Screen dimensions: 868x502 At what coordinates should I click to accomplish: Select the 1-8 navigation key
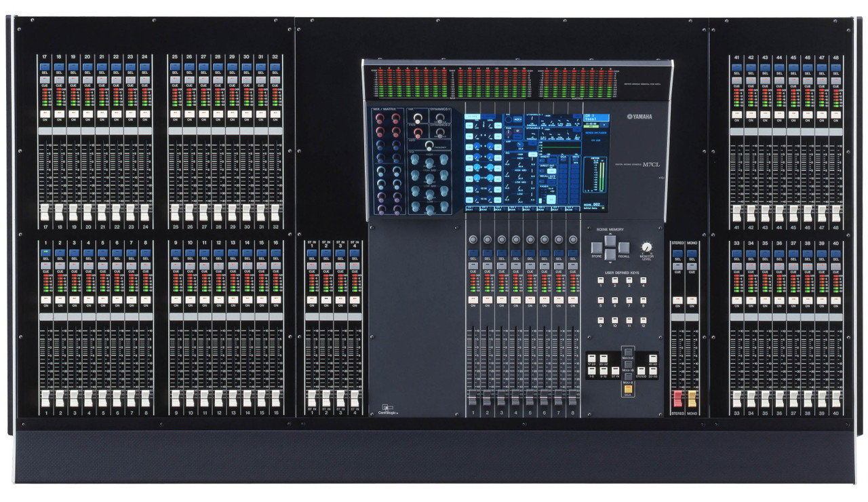click(591, 370)
